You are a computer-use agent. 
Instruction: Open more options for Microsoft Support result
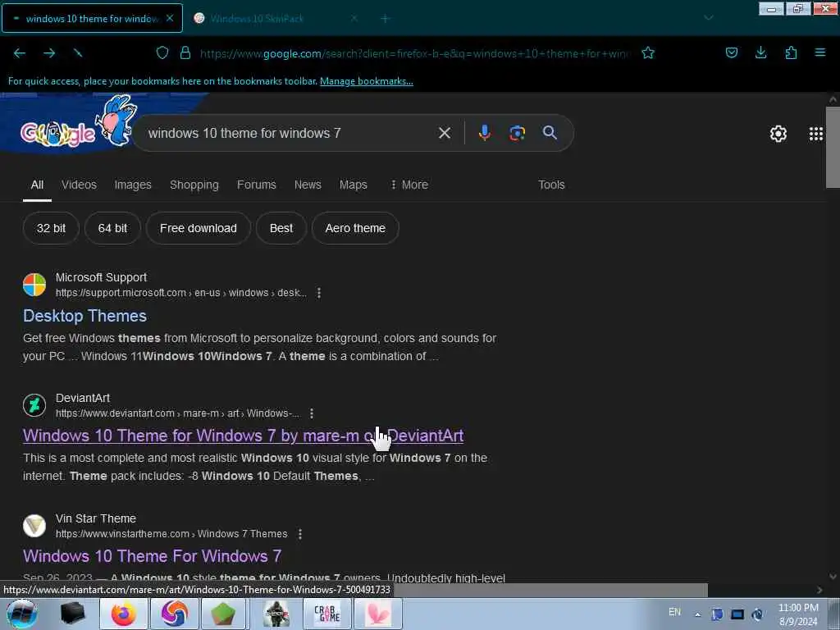pos(319,293)
